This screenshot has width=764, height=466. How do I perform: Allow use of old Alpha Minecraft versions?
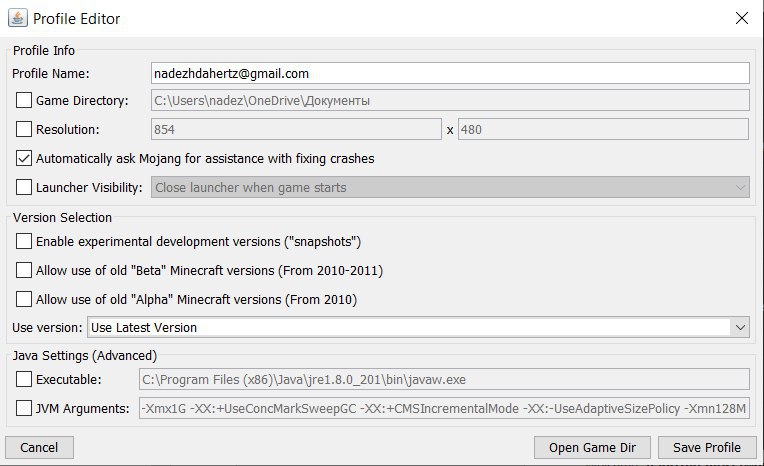coord(24,299)
